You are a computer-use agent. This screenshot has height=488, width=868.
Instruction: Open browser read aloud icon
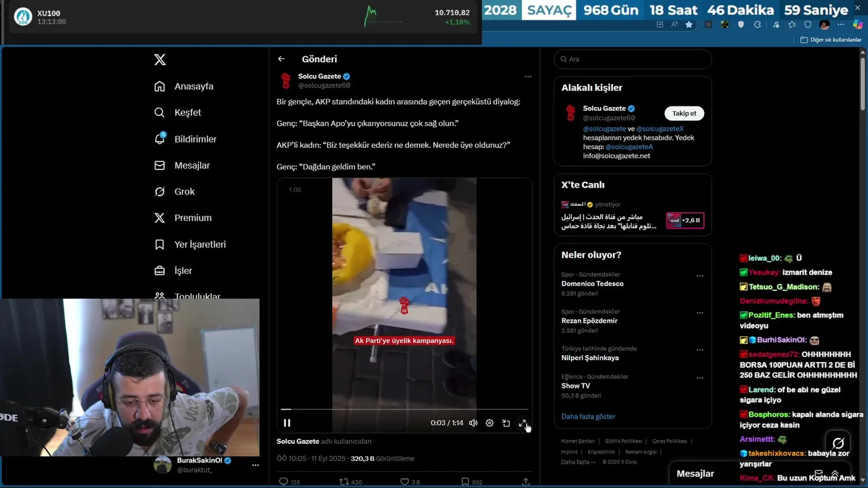(675, 24)
